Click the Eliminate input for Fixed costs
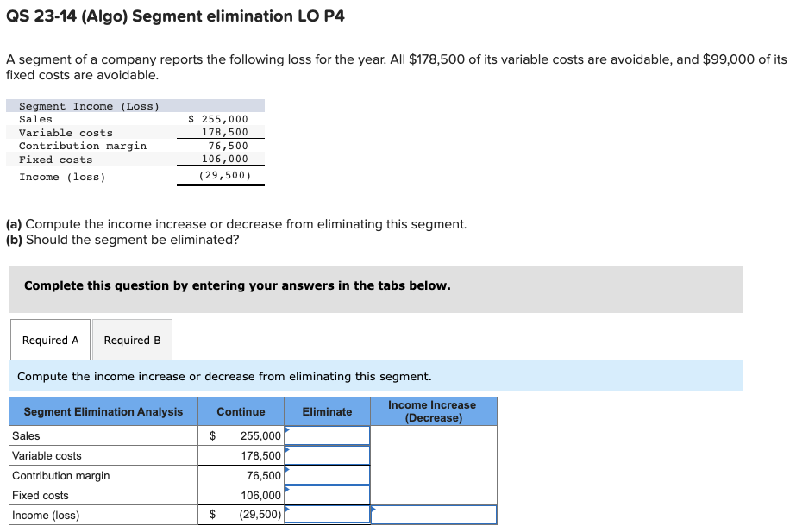Image resolution: width=796 pixels, height=532 pixels. [x=326, y=495]
